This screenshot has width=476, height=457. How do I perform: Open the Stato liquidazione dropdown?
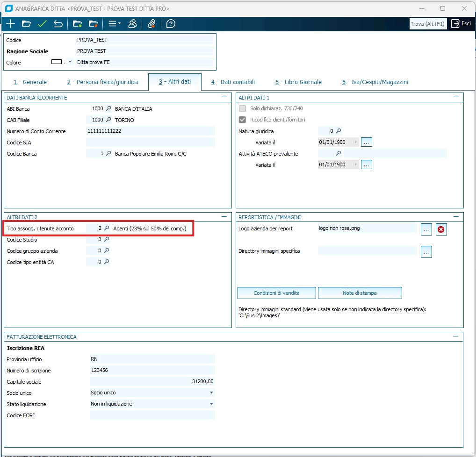211,404
